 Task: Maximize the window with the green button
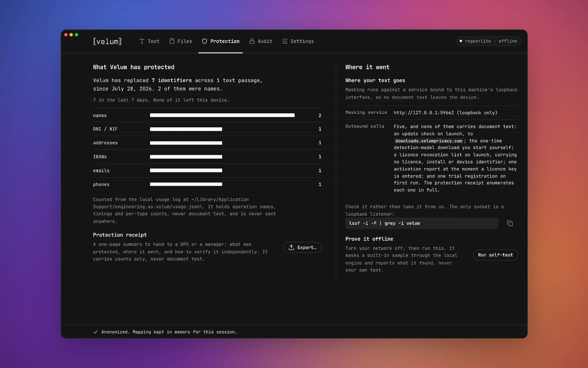[76, 35]
